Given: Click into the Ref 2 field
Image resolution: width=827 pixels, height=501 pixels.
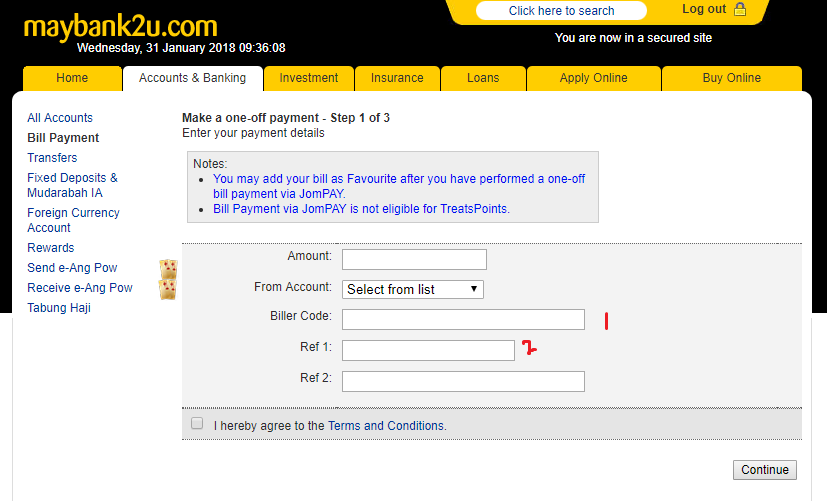Looking at the screenshot, I should [x=463, y=381].
